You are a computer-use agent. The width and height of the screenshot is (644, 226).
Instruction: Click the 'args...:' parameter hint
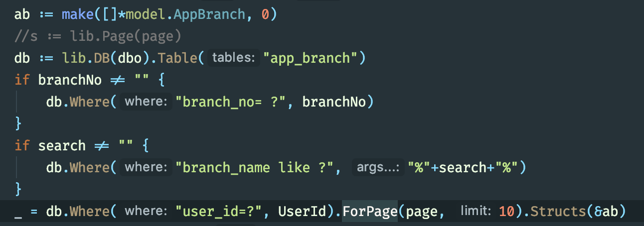click(377, 168)
